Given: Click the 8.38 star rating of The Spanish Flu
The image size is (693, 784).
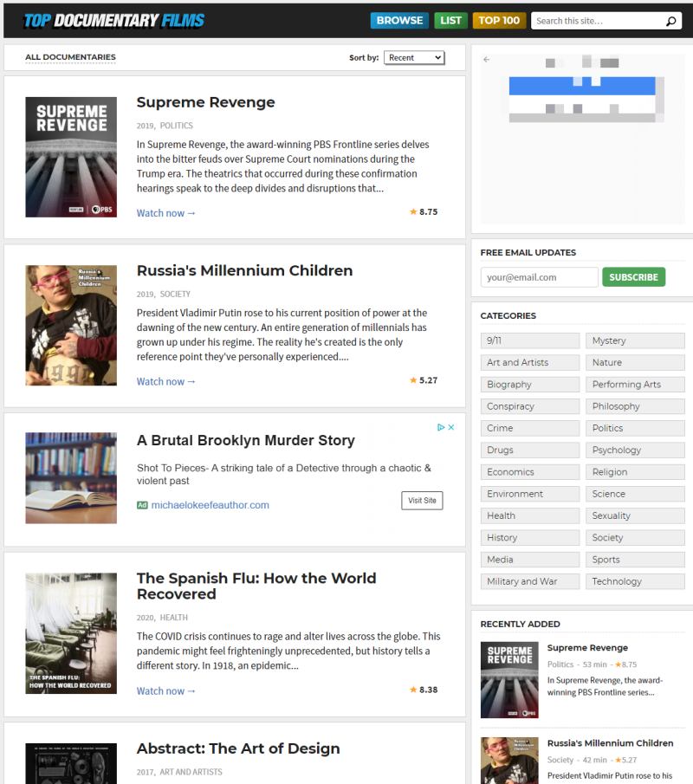Looking at the screenshot, I should point(424,690).
